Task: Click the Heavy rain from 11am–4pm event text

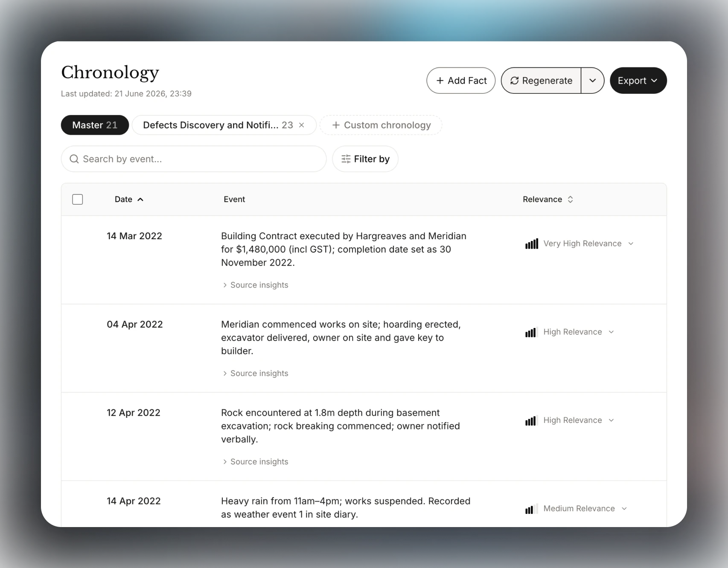Action: [346, 507]
